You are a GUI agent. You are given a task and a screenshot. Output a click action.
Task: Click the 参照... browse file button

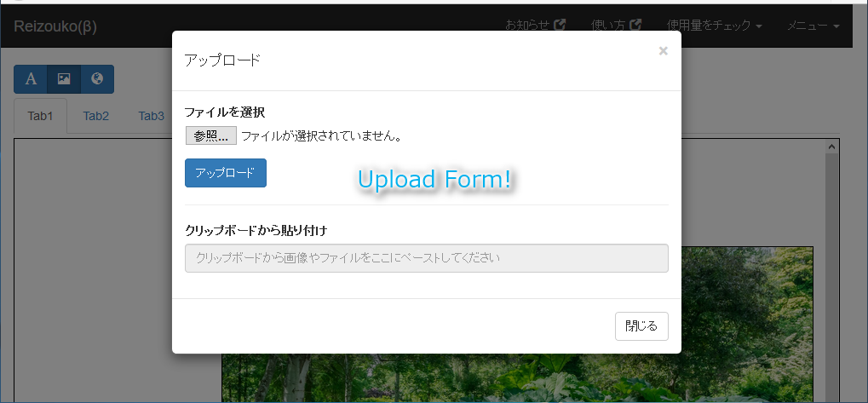[211, 135]
